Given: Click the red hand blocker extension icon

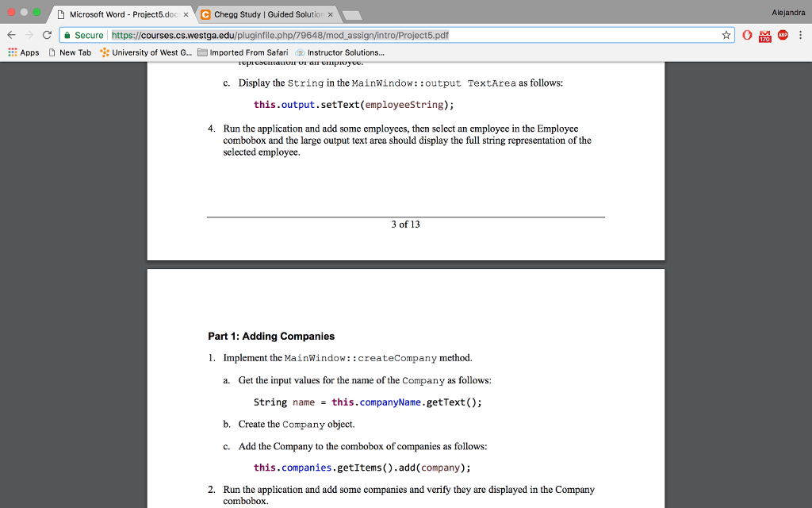Looking at the screenshot, I should click(x=746, y=35).
